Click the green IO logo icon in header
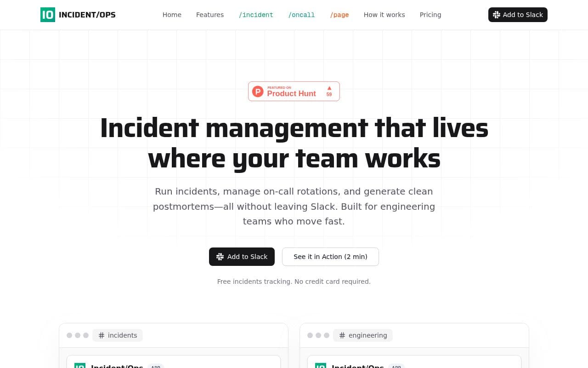The width and height of the screenshot is (588, 368). point(48,15)
